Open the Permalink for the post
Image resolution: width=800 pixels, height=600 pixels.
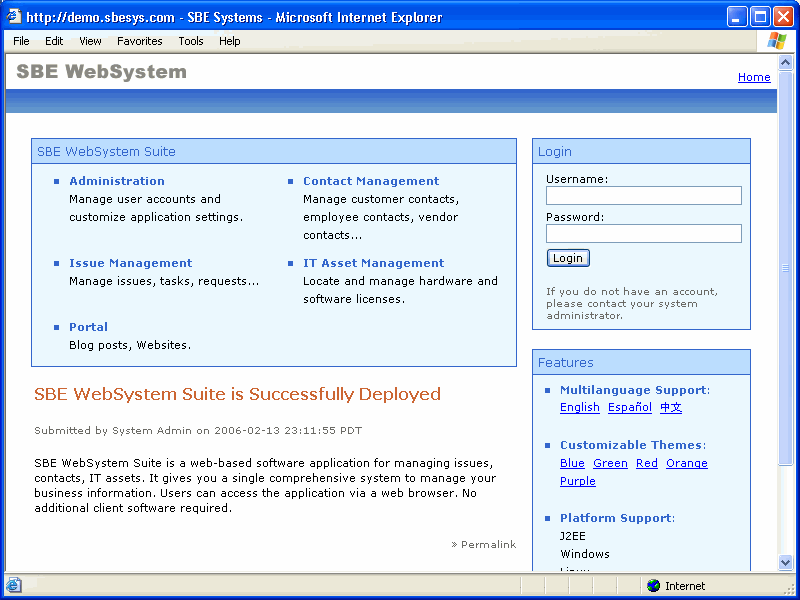point(488,544)
